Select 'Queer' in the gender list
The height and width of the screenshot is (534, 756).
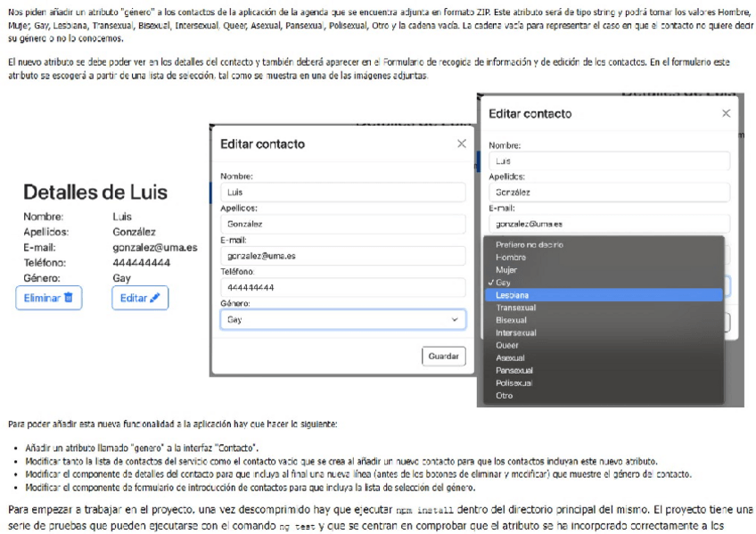(x=604, y=345)
